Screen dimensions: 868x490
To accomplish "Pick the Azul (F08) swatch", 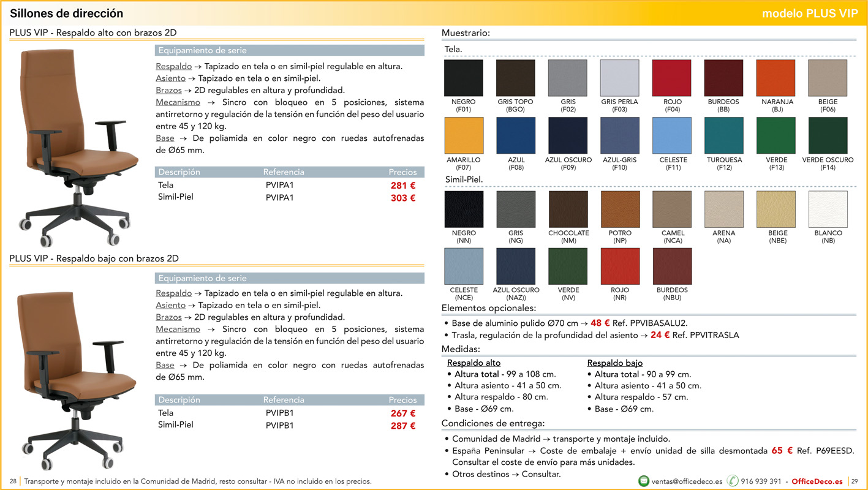I will tap(516, 135).
